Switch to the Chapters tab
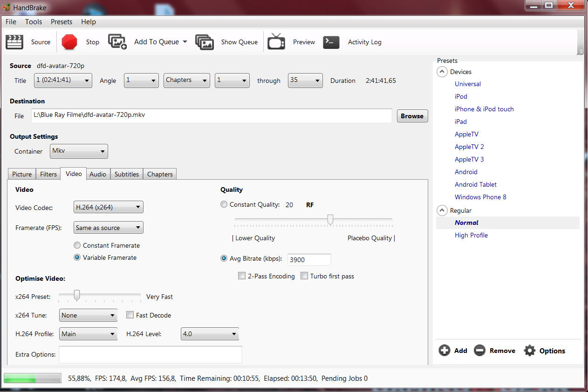This screenshot has height=392, width=588. [160, 174]
